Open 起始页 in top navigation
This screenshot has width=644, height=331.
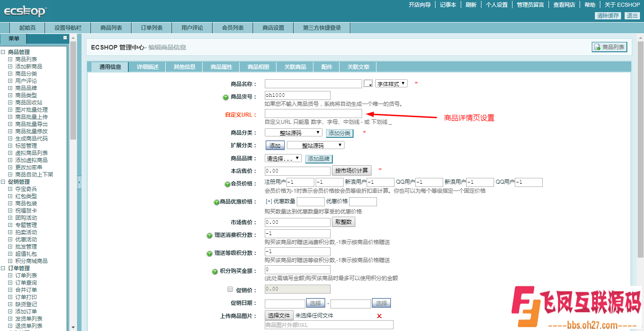coord(27,28)
